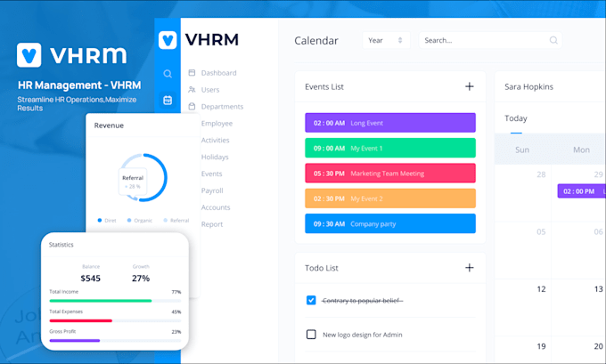Select calendar day 19
Image resolution: width=606 pixels, height=364 pixels.
[x=541, y=346]
